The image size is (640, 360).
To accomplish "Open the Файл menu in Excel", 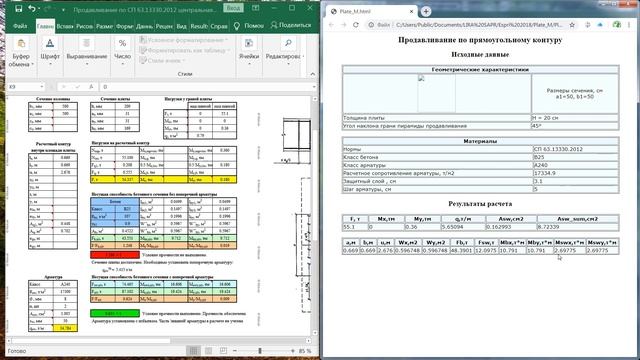I will click(x=20, y=26).
